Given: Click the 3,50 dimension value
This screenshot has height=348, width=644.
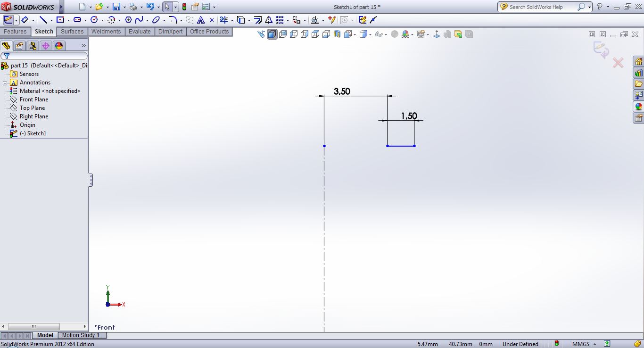Looking at the screenshot, I should [342, 91].
